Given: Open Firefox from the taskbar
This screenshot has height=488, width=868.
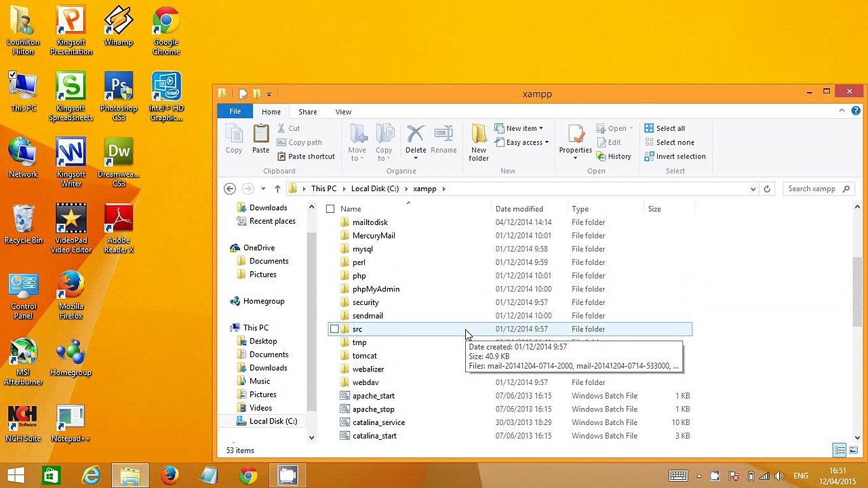Looking at the screenshot, I should pyautogui.click(x=170, y=476).
